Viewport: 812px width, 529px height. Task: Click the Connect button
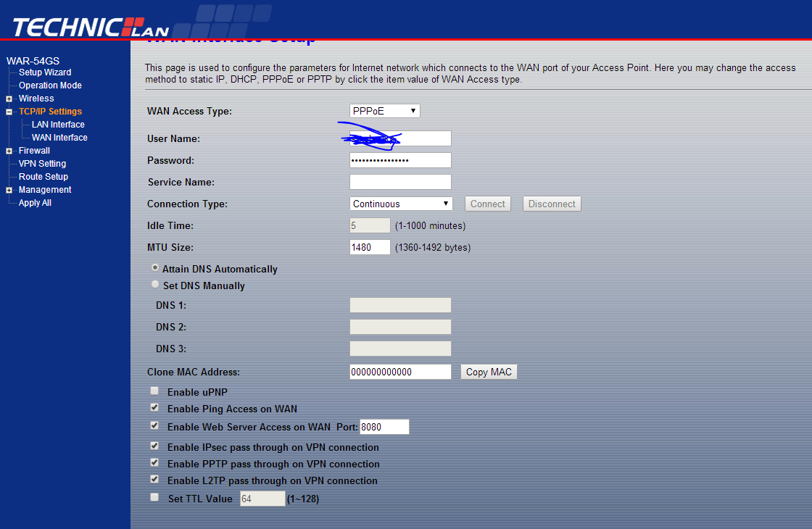pyautogui.click(x=488, y=204)
